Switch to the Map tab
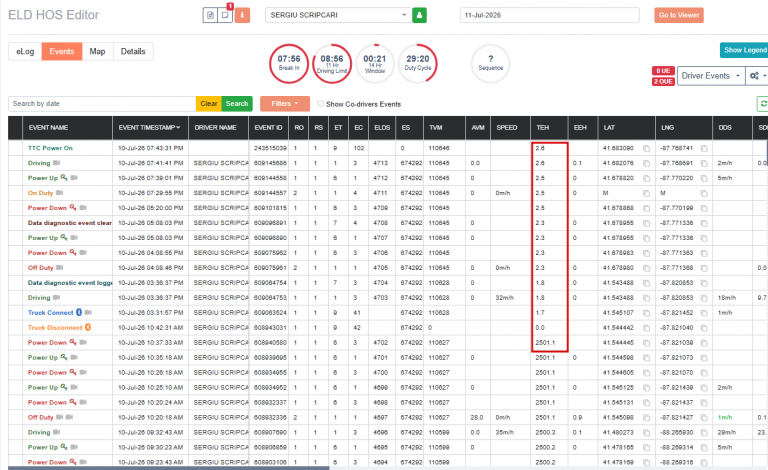Viewport: 768px width, 470px height. pos(97,51)
